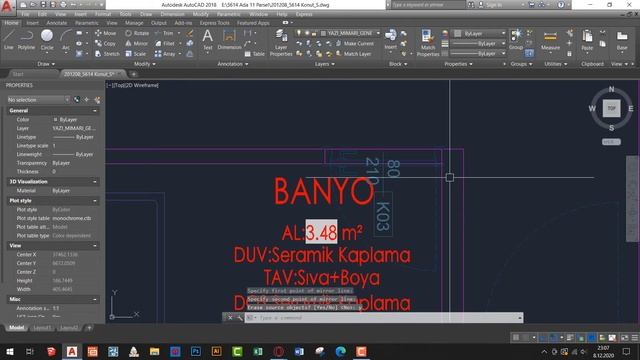The image size is (640, 360).
Task: Activate the Move command
Action: pos(105,33)
